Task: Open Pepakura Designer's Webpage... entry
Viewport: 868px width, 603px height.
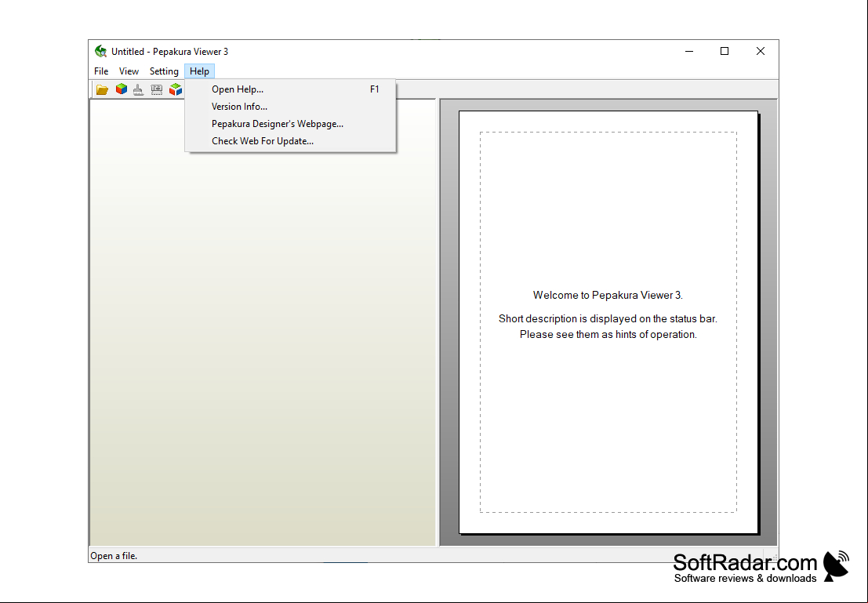Action: pyautogui.click(x=290, y=123)
